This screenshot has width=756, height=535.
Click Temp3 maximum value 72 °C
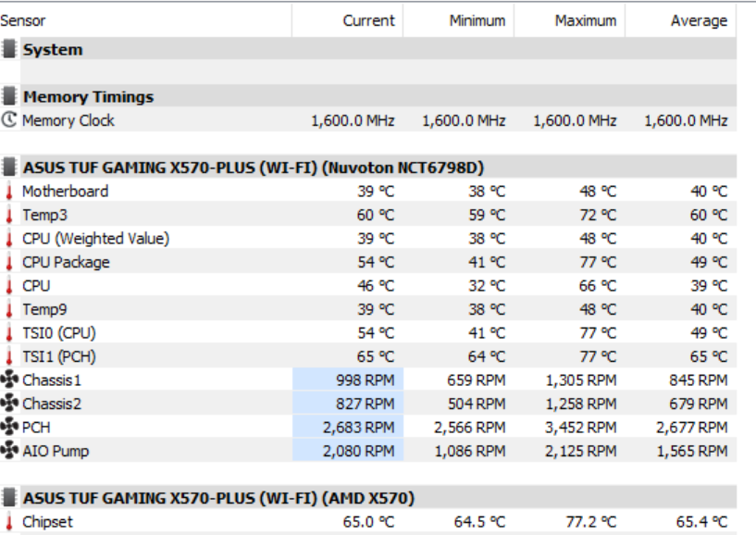pyautogui.click(x=598, y=215)
